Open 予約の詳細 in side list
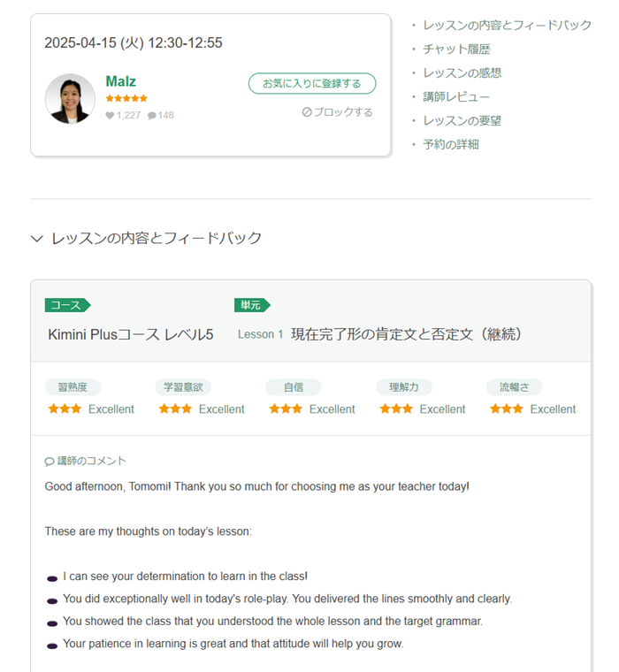The image size is (619, 672). (451, 144)
